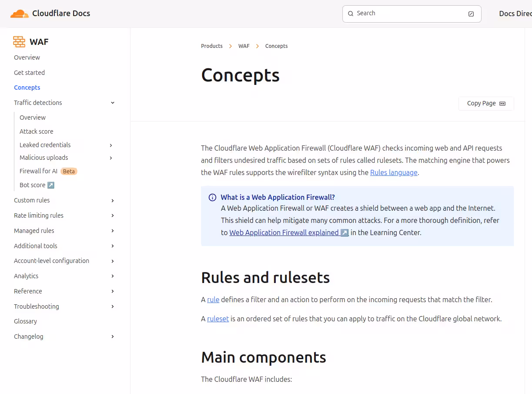532x394 pixels.
Task: Click the info icon in the callout
Action: (x=212, y=198)
